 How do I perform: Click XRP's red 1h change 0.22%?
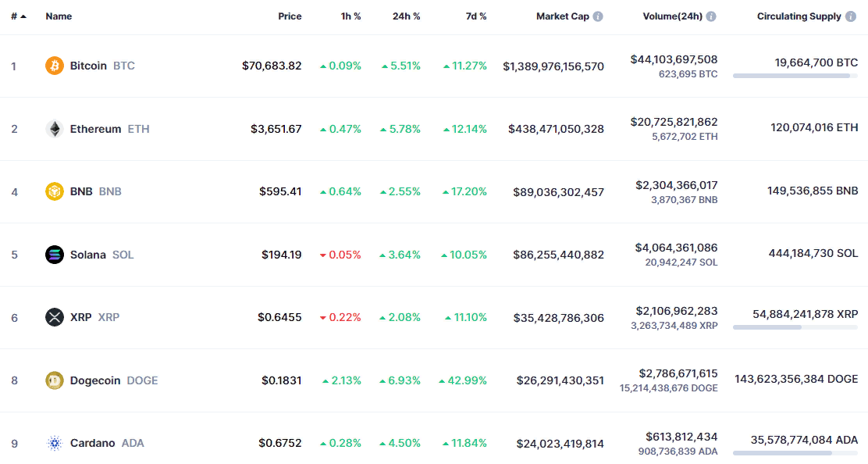click(x=340, y=317)
